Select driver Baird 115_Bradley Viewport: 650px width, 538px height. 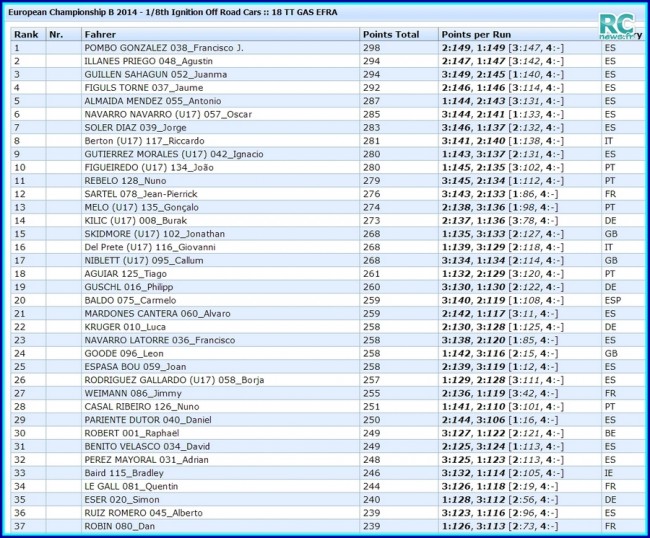pos(124,473)
